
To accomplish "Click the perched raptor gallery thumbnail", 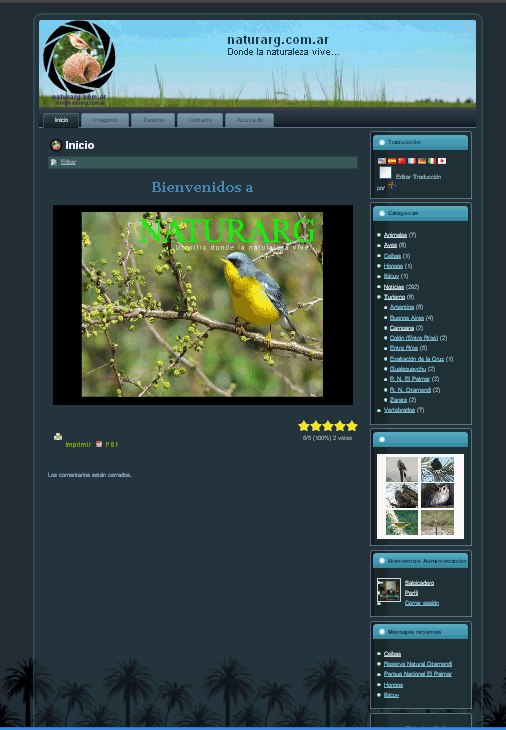I will pos(402,469).
